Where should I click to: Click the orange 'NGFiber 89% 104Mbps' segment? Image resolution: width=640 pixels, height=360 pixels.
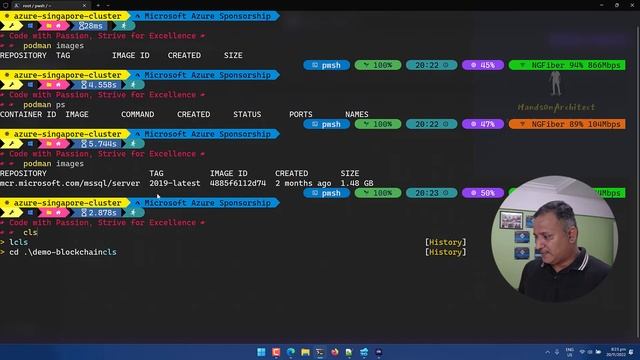coord(567,124)
